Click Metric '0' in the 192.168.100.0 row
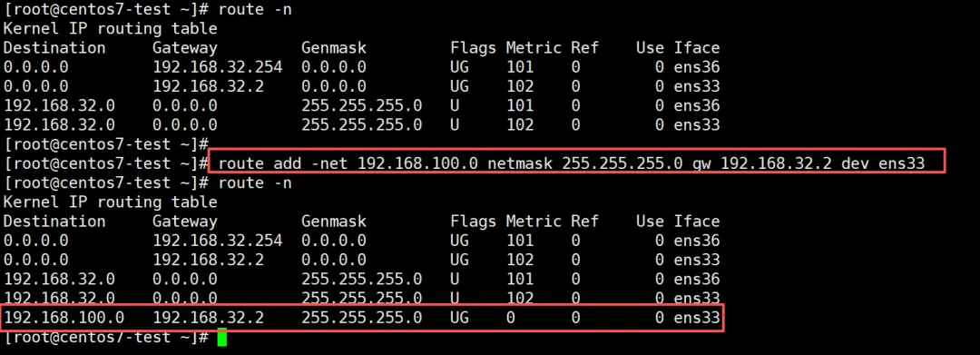The height and width of the screenshot is (355, 980). (x=511, y=318)
